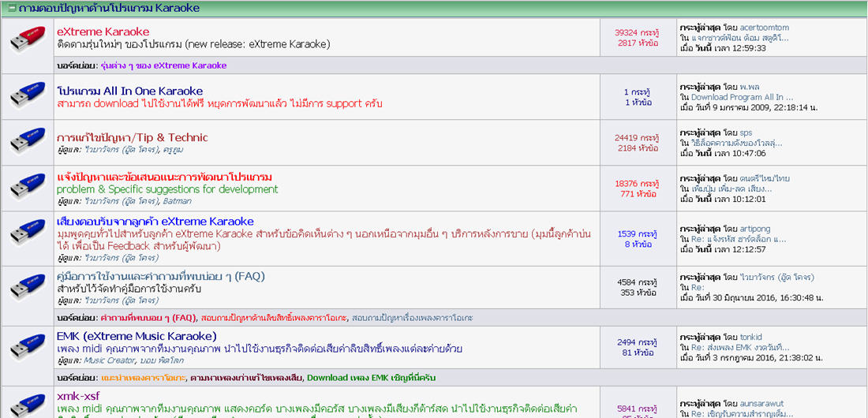The height and width of the screenshot is (418, 868).
Task: Click the timestamp วันนี้ เวลา 12:59:33
Action: point(731,48)
